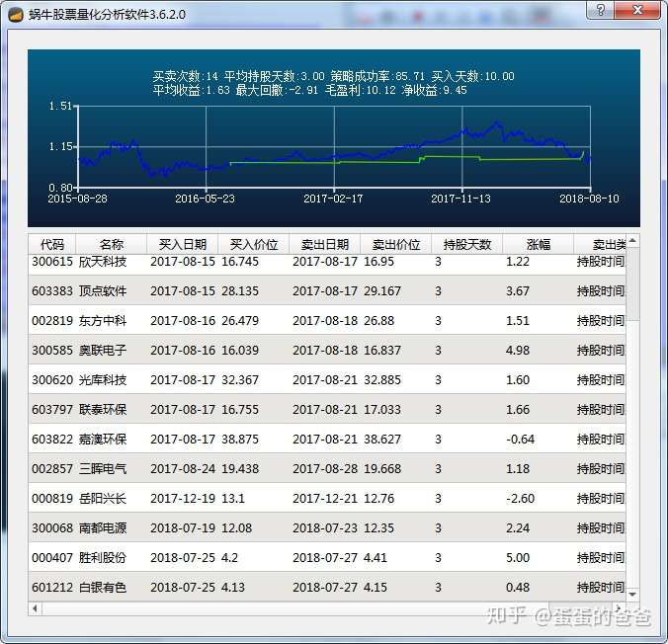
Task: Sort by 买入价位 column header
Action: pos(254,244)
